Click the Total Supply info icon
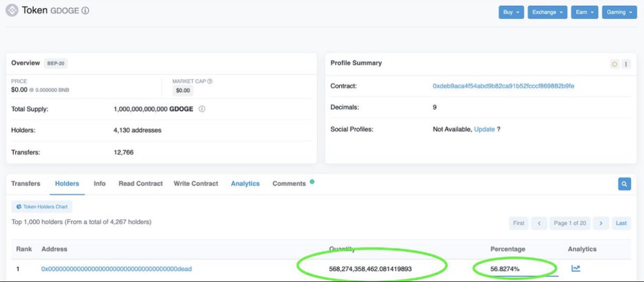Viewport: 644px width, 282px height. tap(202, 109)
